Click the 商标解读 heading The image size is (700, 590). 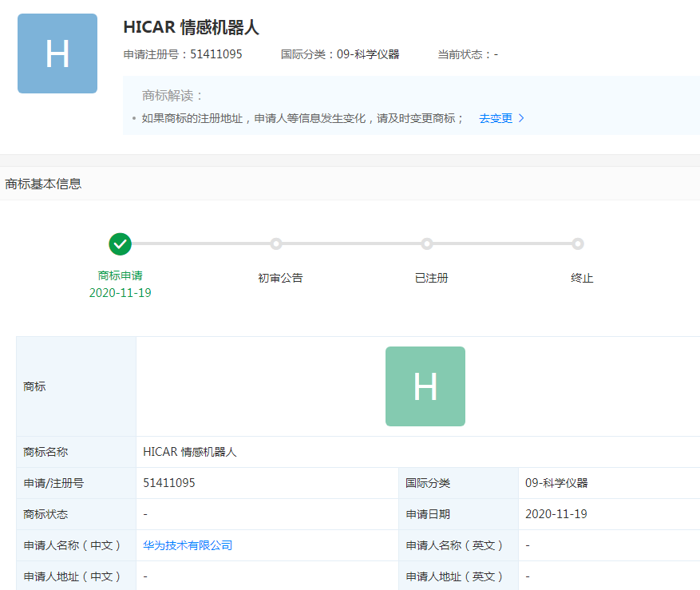tap(172, 96)
